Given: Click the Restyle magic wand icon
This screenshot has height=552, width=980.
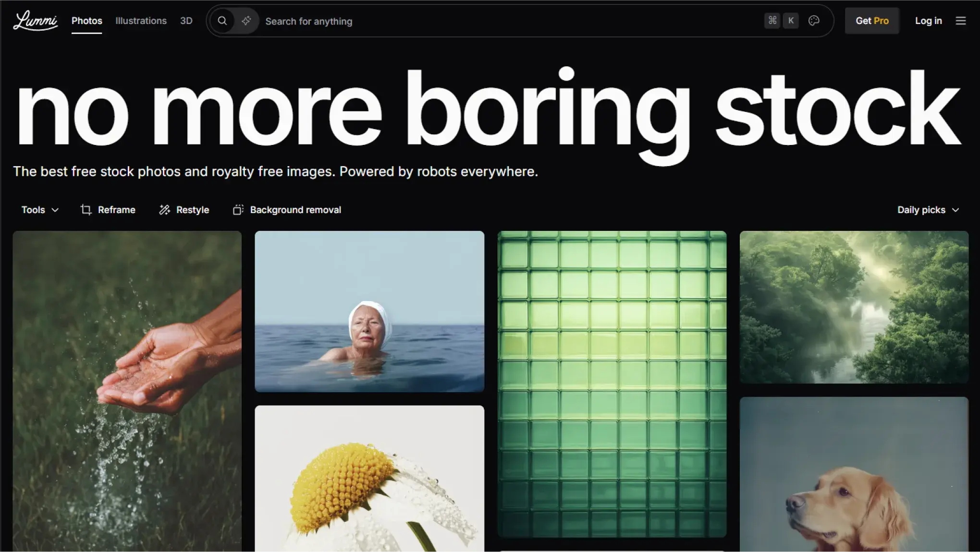Looking at the screenshot, I should (x=164, y=210).
